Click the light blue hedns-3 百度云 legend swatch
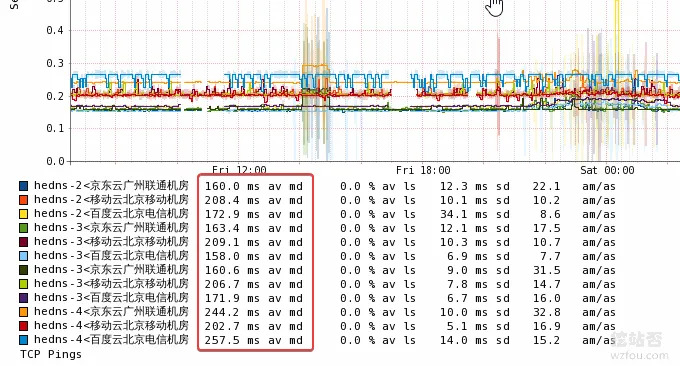This screenshot has height=366, width=680. (24, 256)
